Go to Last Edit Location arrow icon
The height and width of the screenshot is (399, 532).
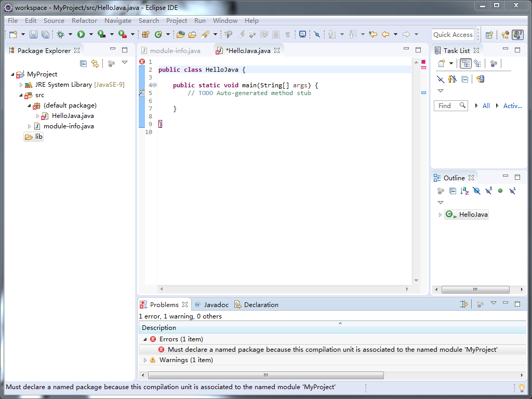click(373, 34)
